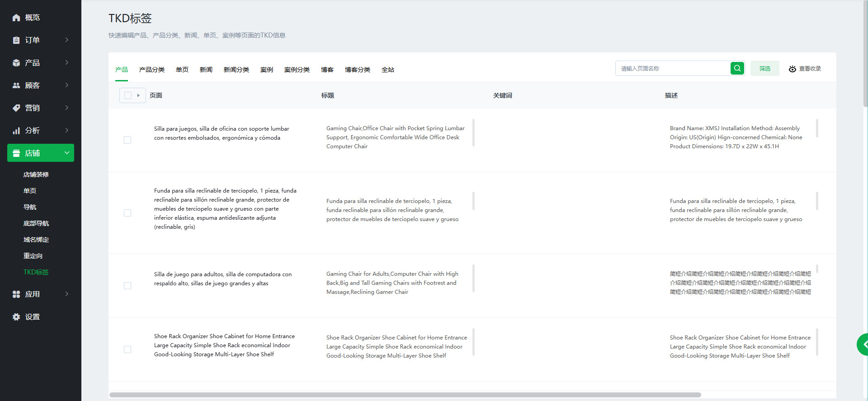The height and width of the screenshot is (401, 868).
Task: Switch to the 产品分类 tab
Action: click(151, 70)
